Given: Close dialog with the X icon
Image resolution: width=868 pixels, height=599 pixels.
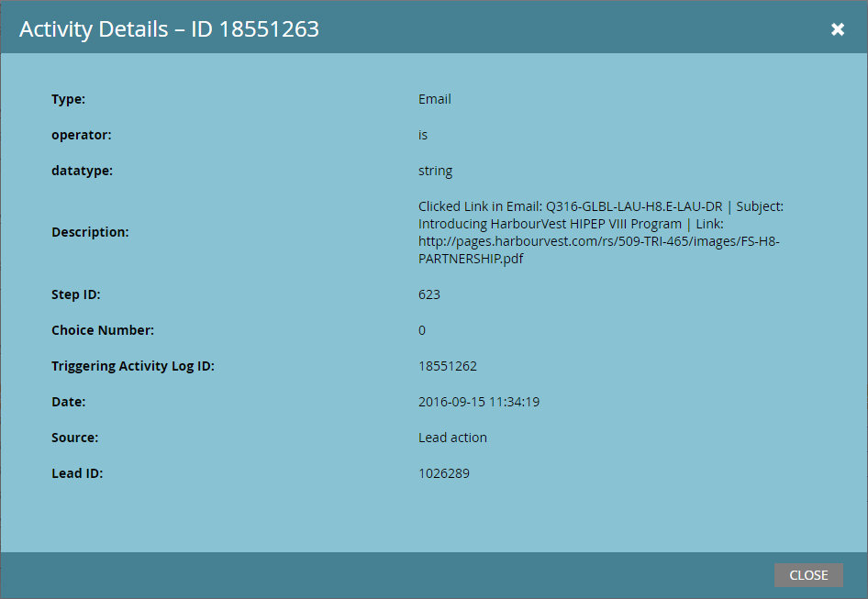Looking at the screenshot, I should click(838, 28).
